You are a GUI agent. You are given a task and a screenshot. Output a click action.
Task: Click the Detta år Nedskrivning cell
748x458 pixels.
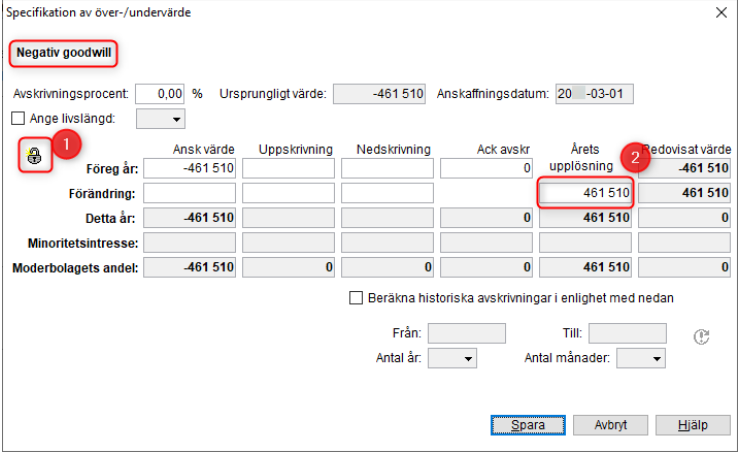(387, 218)
